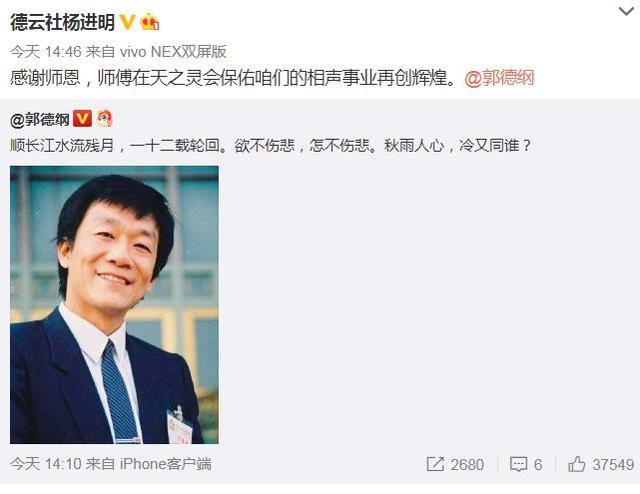This screenshot has height=494, width=640.
Task: Click comment count 6
Action: (x=538, y=465)
